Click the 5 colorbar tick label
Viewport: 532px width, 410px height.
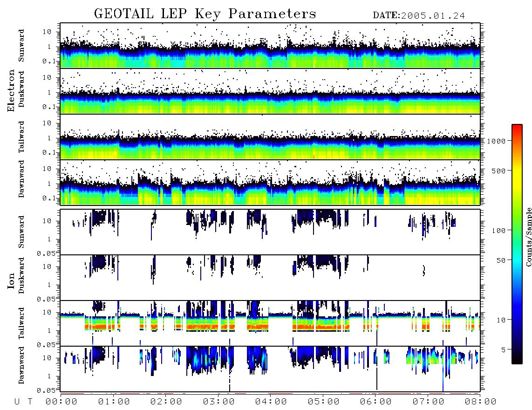[504, 349]
